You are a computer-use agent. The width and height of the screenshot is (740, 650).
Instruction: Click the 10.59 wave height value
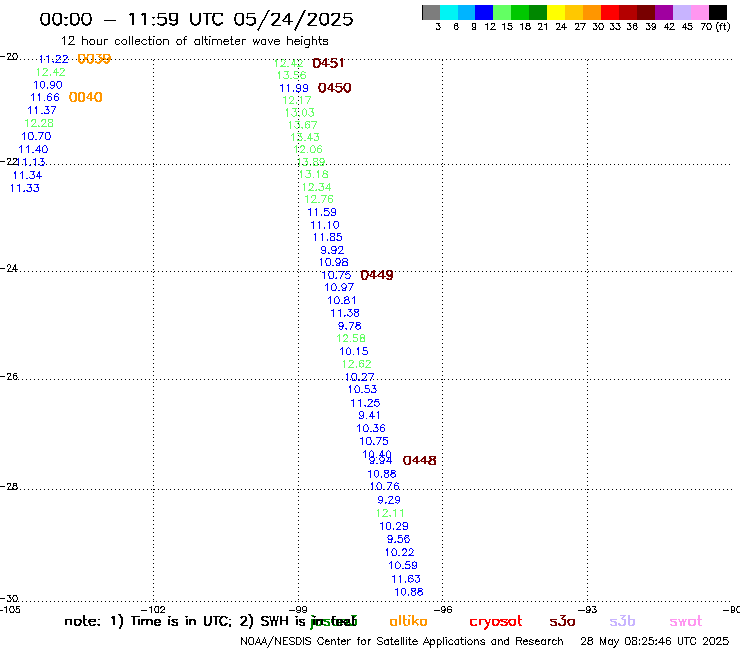click(403, 565)
